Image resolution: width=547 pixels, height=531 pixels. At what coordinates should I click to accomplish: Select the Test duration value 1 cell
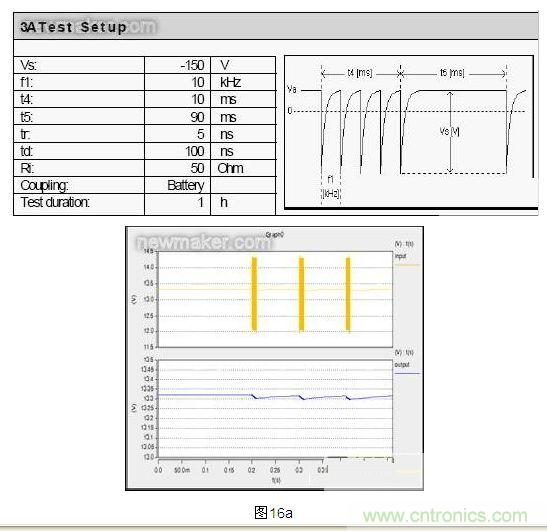[178, 203]
